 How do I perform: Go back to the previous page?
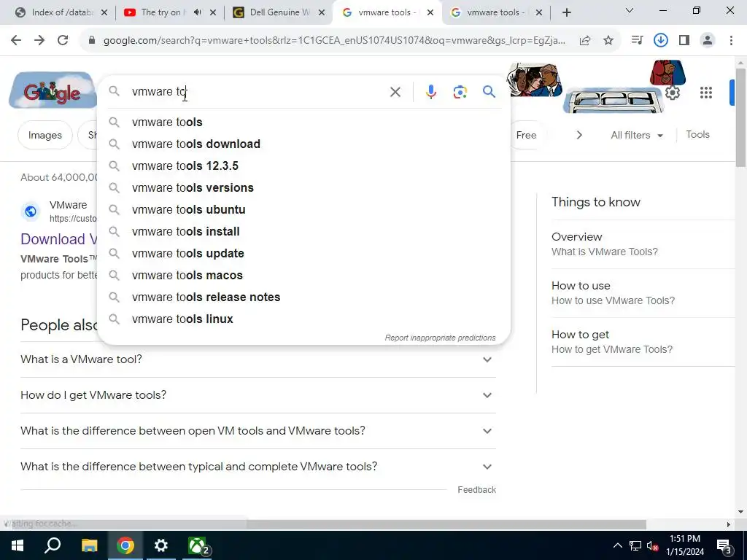pos(16,41)
